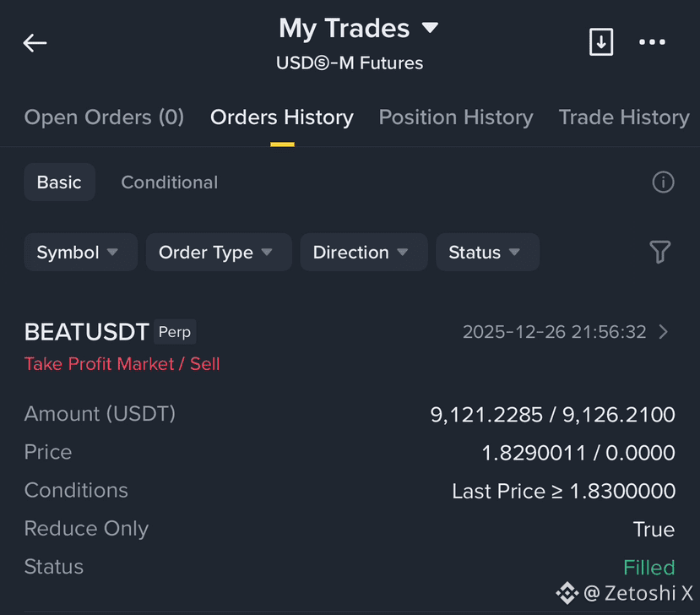Tap the Binance logo watermark

(567, 593)
